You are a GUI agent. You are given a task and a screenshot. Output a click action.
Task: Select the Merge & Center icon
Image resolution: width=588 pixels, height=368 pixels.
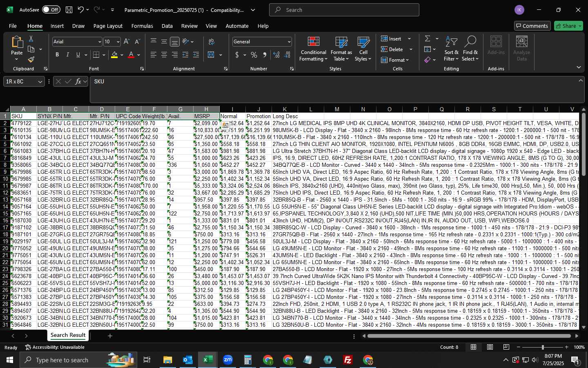click(x=211, y=55)
